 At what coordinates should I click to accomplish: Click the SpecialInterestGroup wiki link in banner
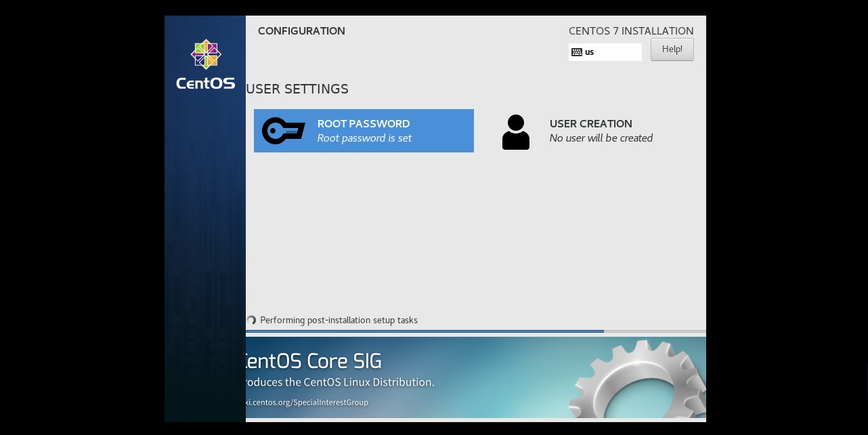coord(307,402)
